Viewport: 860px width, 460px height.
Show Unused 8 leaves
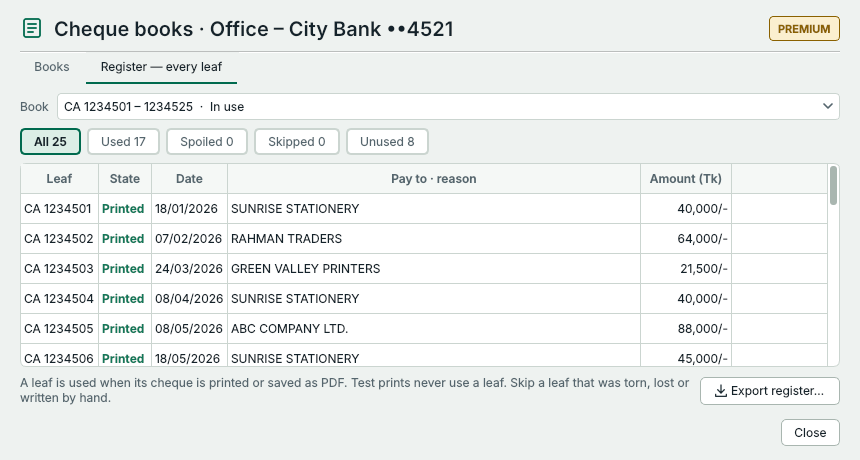[387, 141]
